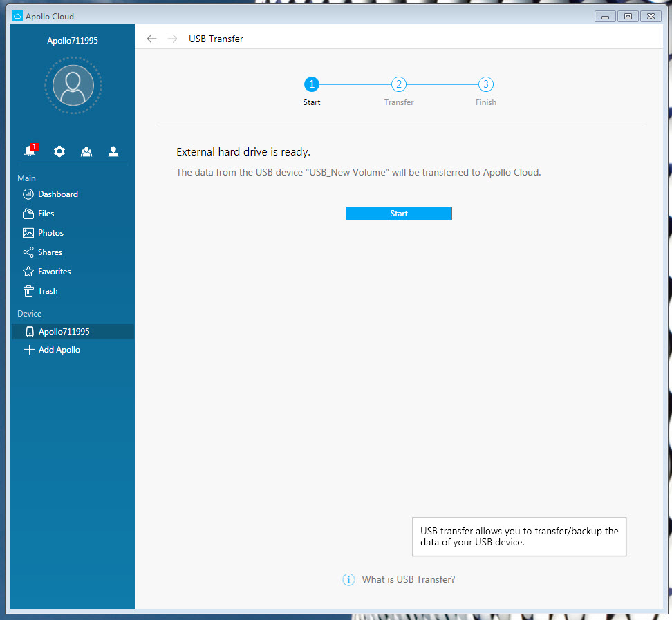This screenshot has height=620, width=672.
Task: Click the profile avatar picture
Action: 73,85
